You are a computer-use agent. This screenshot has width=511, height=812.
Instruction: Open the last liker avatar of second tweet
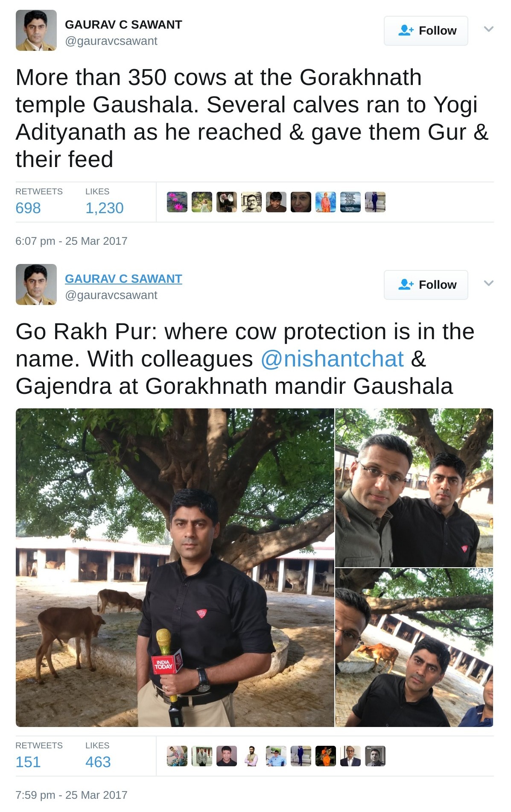click(375, 756)
